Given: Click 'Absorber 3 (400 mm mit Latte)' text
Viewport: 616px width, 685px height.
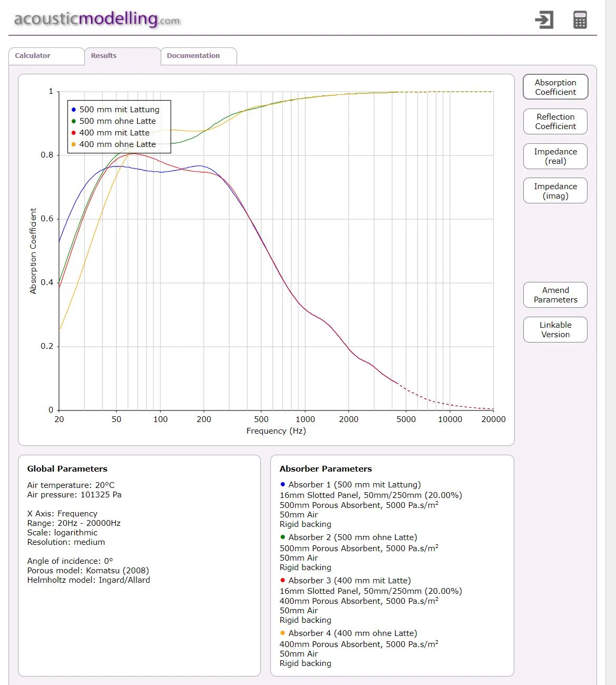Looking at the screenshot, I should tap(349, 581).
